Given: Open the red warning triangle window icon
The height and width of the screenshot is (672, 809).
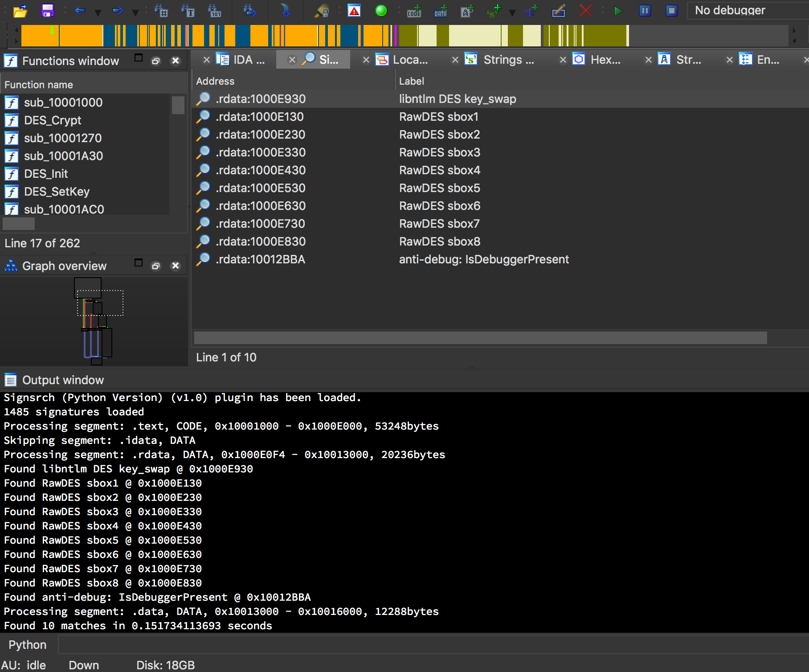Looking at the screenshot, I should click(354, 11).
